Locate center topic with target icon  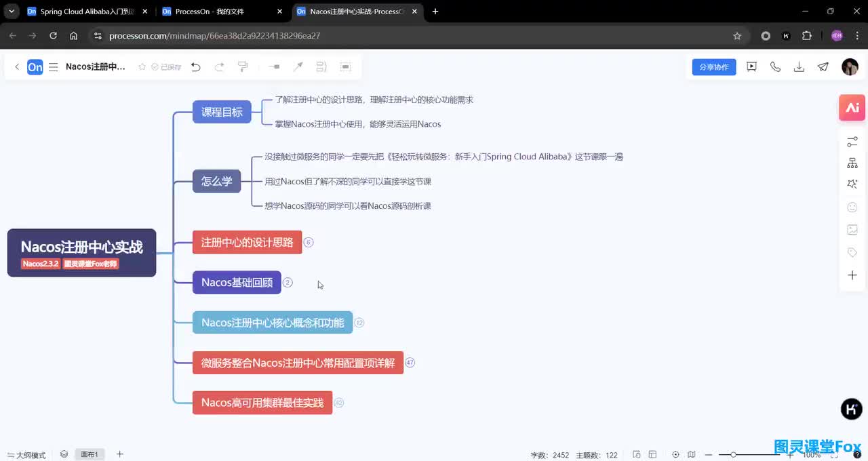[675, 454]
